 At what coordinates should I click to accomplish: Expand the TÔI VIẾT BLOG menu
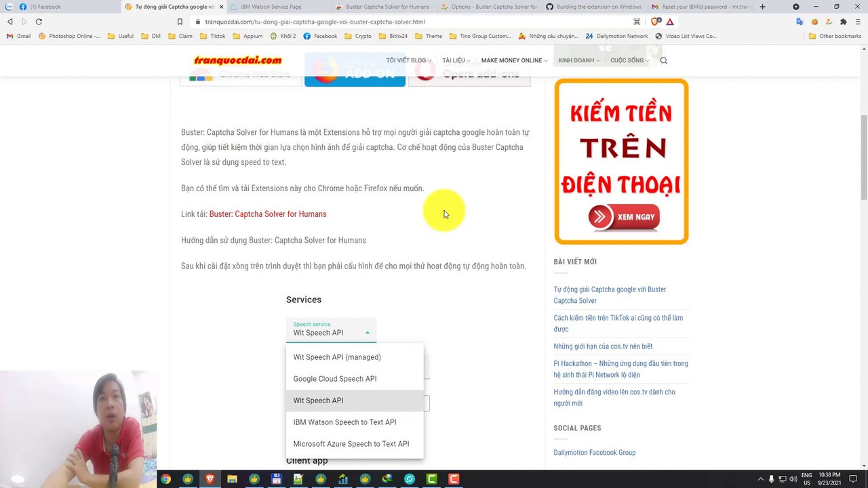coord(410,60)
